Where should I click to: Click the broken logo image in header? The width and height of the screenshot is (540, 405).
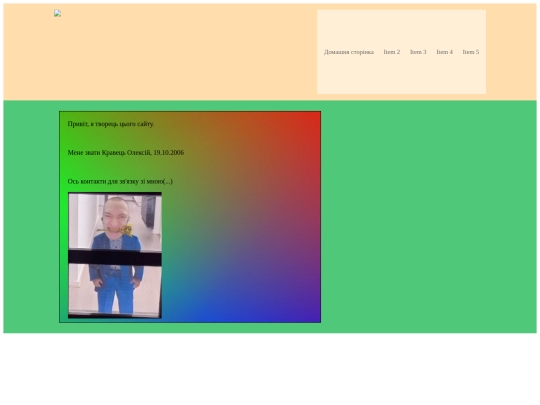pos(58,13)
